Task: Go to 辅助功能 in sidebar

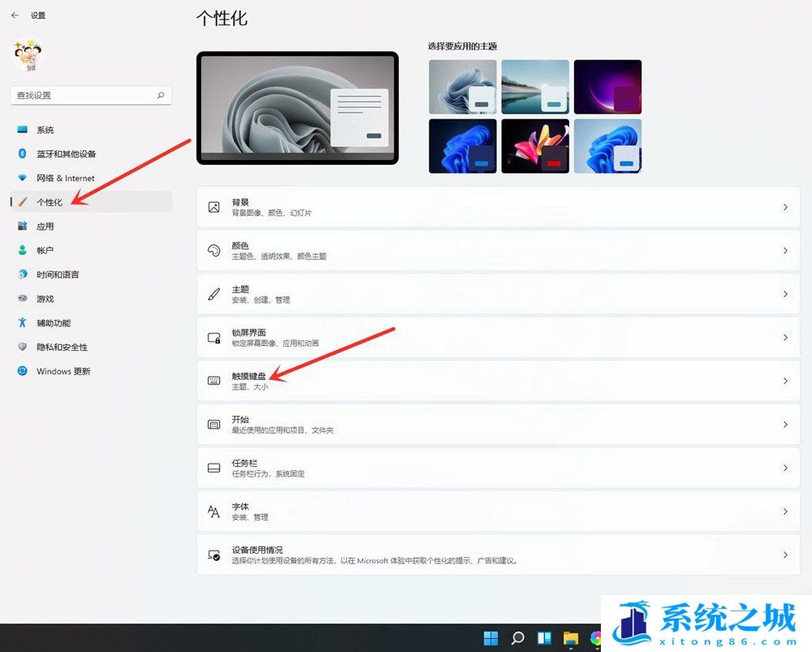Action: coord(91,322)
